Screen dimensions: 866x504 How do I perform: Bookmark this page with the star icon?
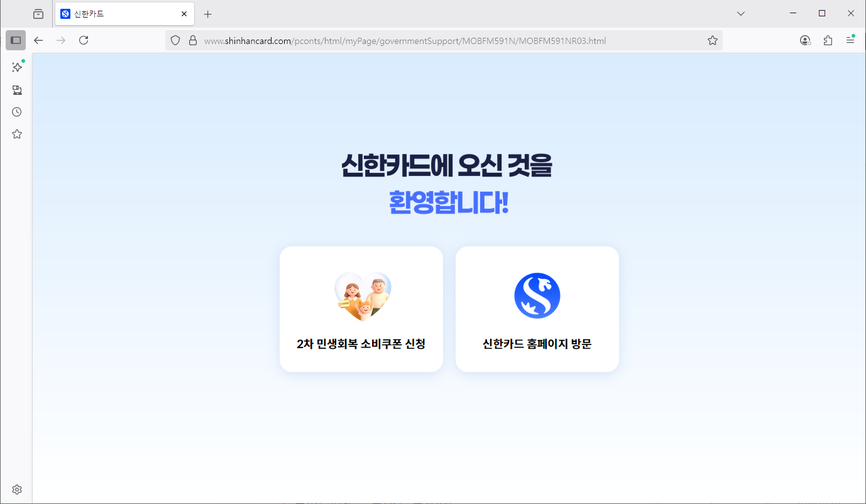712,40
